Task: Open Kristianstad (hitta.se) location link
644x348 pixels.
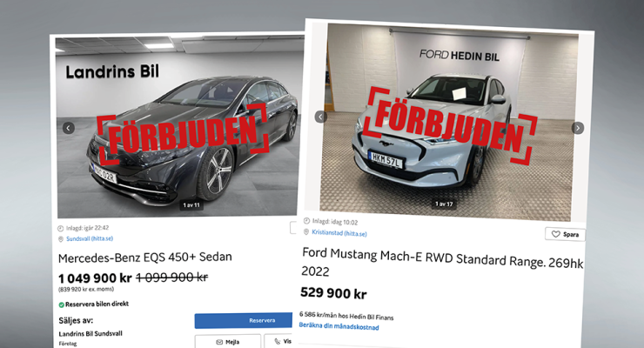Action: click(x=339, y=233)
